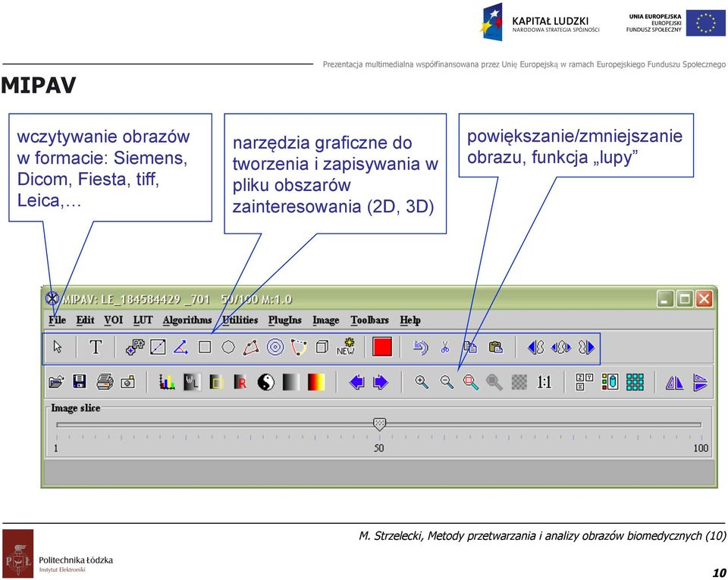
Task: Maximize the MIPAV window
Action: [684, 299]
